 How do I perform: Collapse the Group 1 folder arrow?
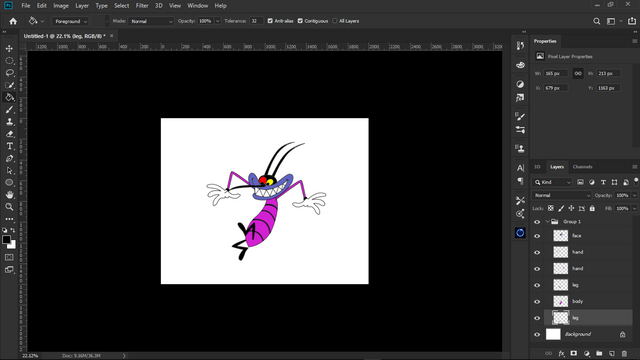pyautogui.click(x=547, y=222)
